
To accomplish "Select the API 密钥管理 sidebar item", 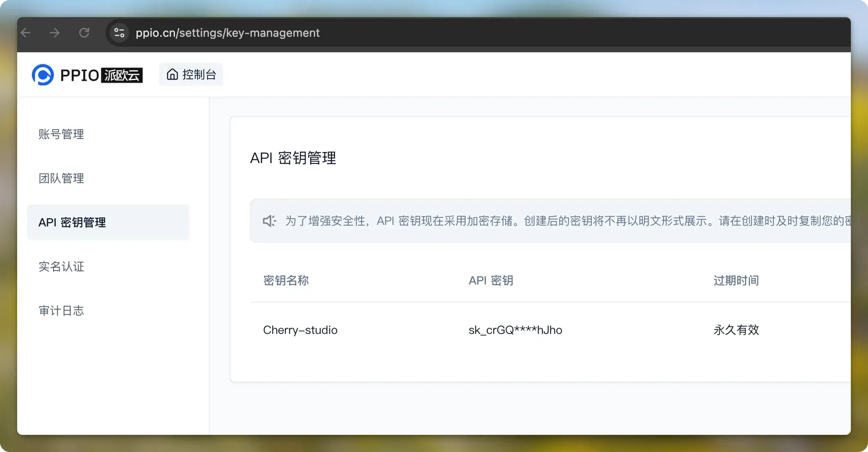I will point(72,222).
